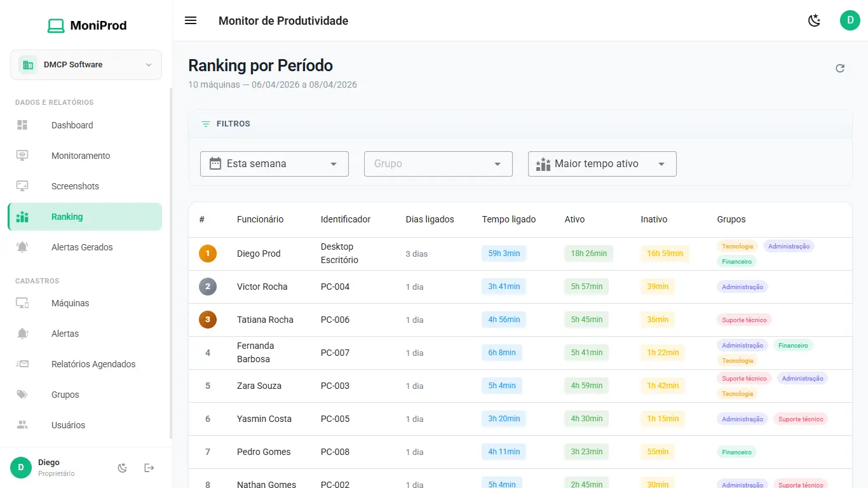Toggle the sidebar with the hamburger menu
This screenshot has width=868, height=488.
191,20
